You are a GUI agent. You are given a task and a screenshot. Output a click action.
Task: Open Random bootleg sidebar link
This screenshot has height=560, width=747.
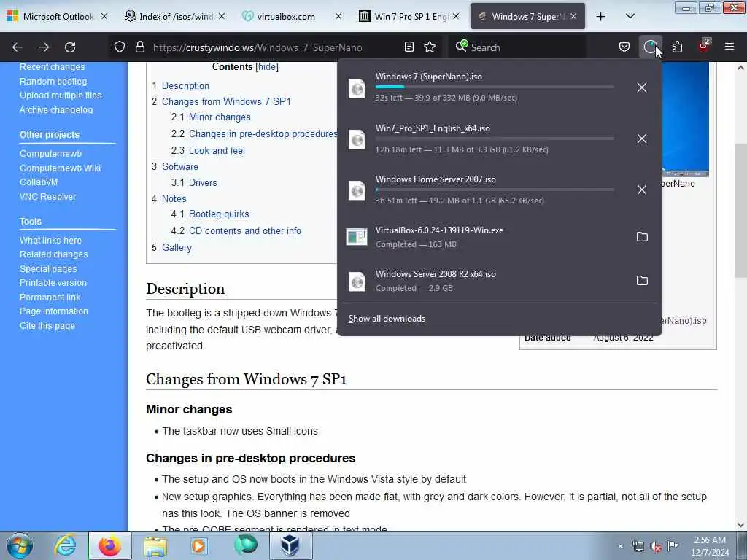53,82
